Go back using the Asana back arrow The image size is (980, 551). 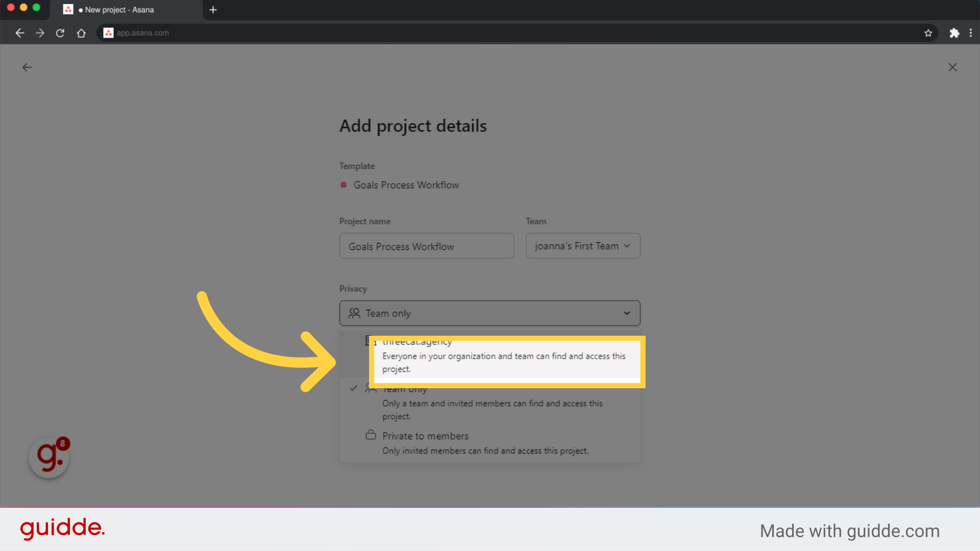coord(27,67)
